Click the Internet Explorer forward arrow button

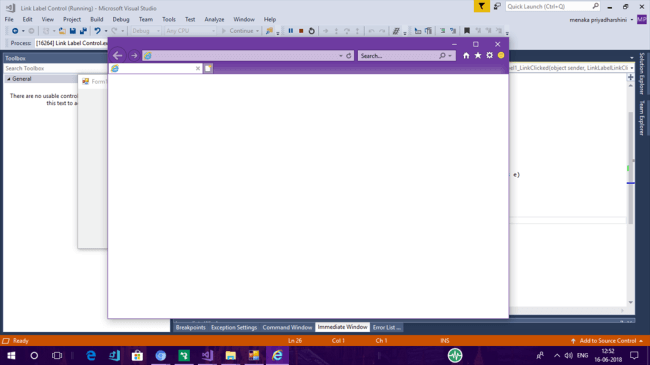[x=134, y=56]
